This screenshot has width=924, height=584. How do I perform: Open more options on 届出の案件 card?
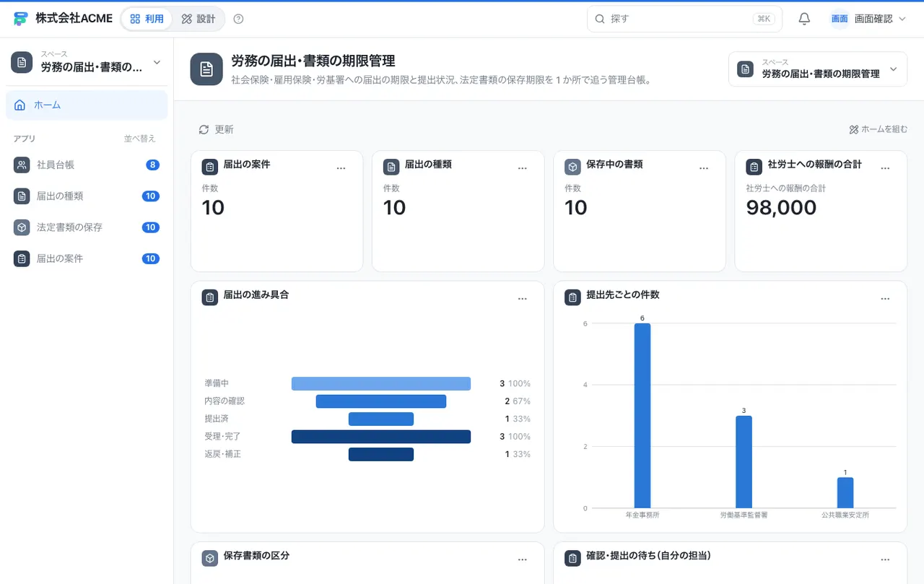pyautogui.click(x=341, y=168)
